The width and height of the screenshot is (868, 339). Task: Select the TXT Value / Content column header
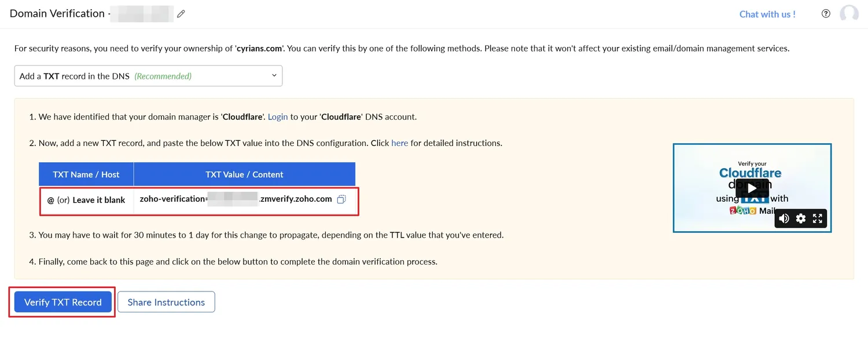pyautogui.click(x=244, y=174)
